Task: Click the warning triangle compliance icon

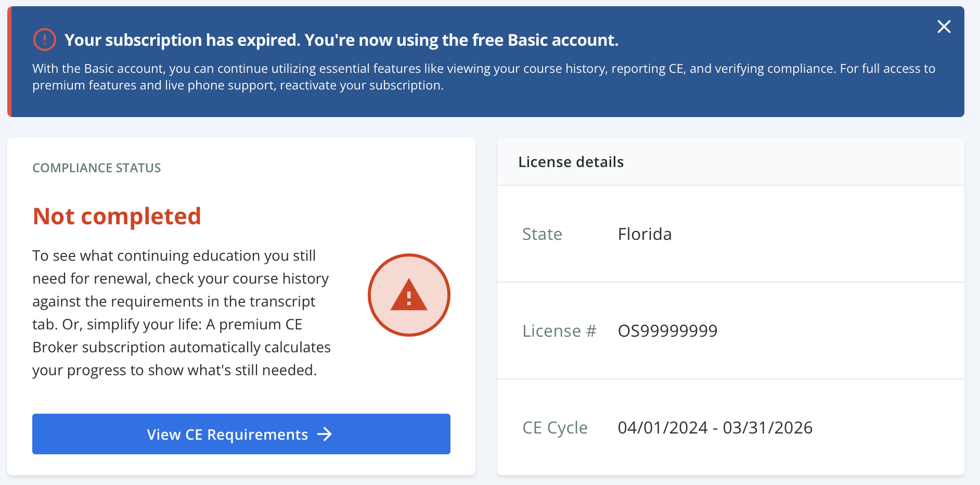Action: pyautogui.click(x=409, y=295)
